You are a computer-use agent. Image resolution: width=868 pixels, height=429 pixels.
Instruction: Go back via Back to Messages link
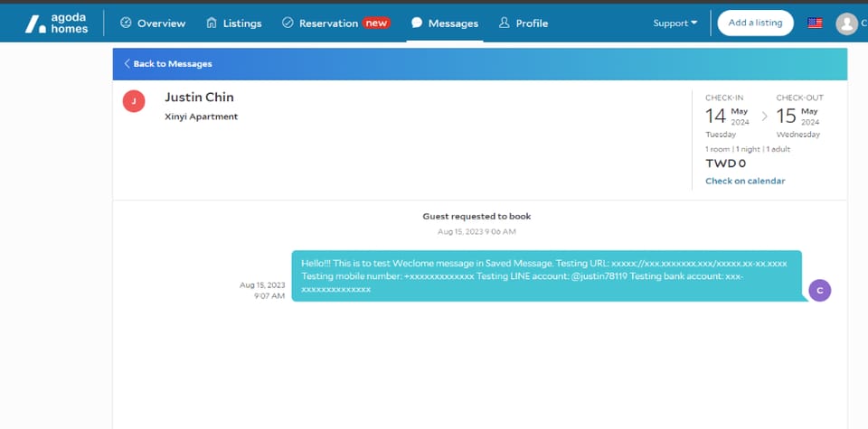pos(168,63)
